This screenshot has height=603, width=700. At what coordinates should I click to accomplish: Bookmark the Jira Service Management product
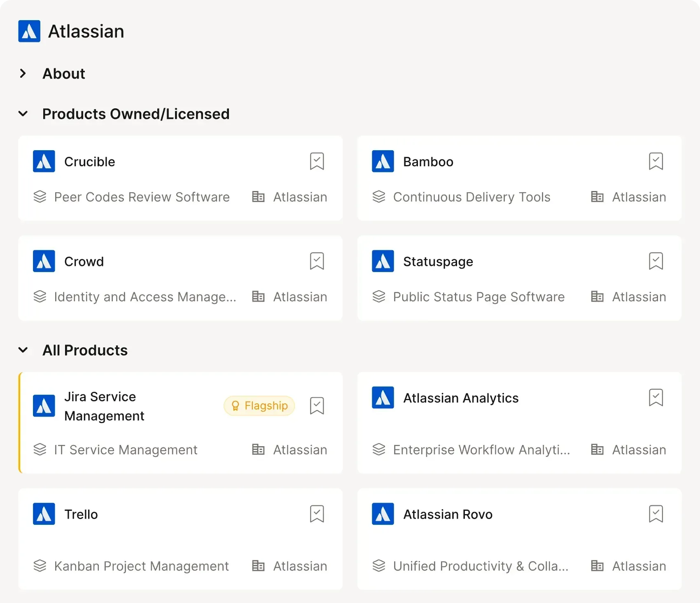pos(317,406)
